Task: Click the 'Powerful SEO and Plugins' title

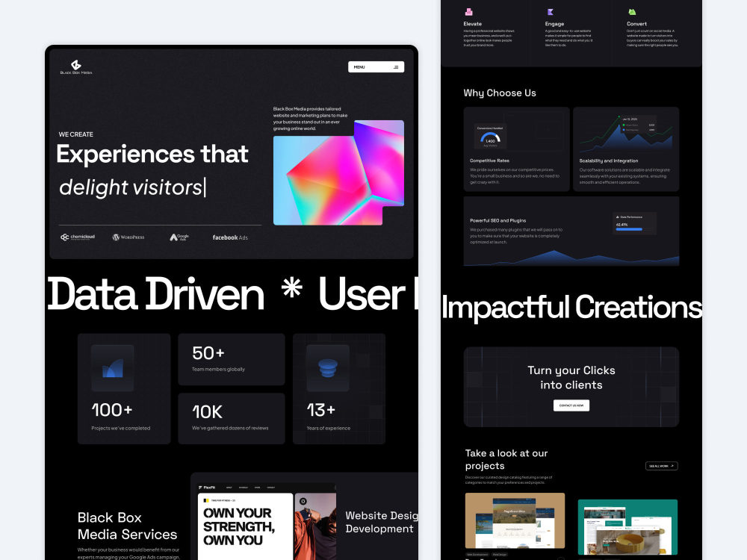Action: pos(498,220)
